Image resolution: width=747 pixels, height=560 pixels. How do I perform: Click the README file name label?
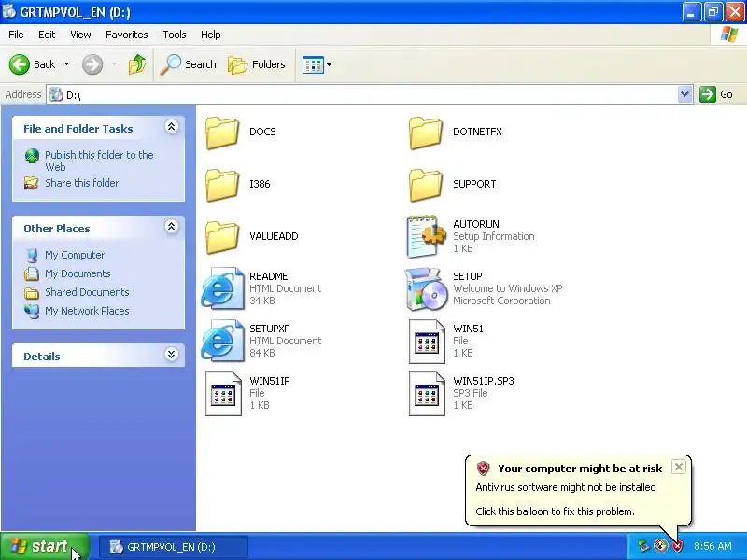pyautogui.click(x=269, y=276)
